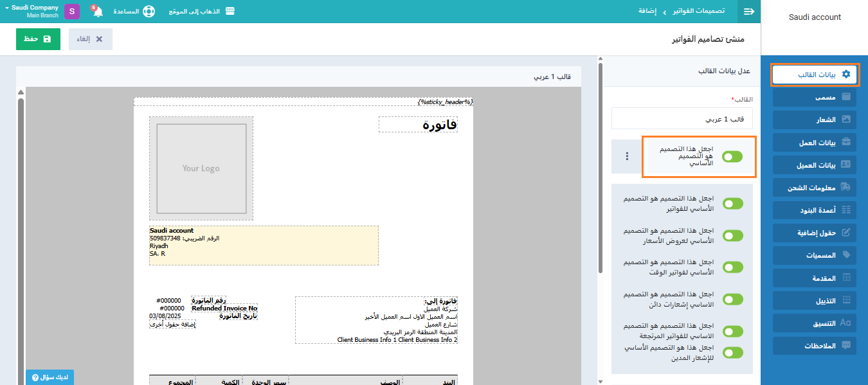Open the Business Data briefcase icon

pyautogui.click(x=846, y=142)
